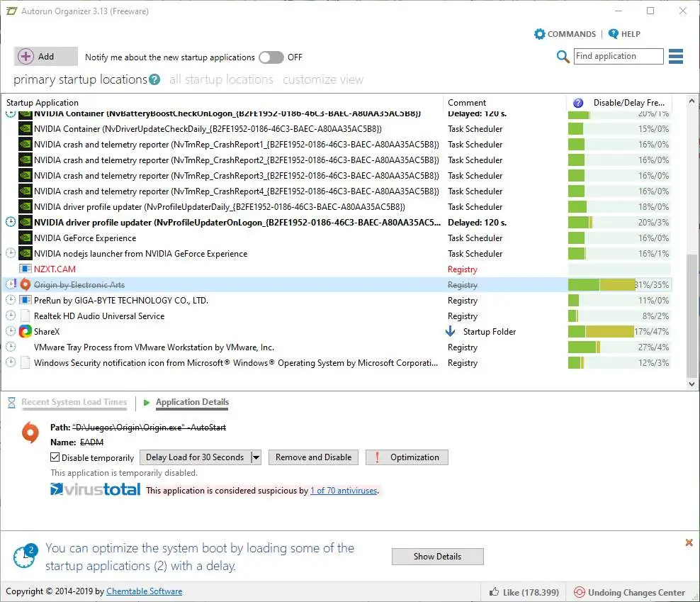Click the Add plus icon
The image size is (700, 602).
pos(26,56)
